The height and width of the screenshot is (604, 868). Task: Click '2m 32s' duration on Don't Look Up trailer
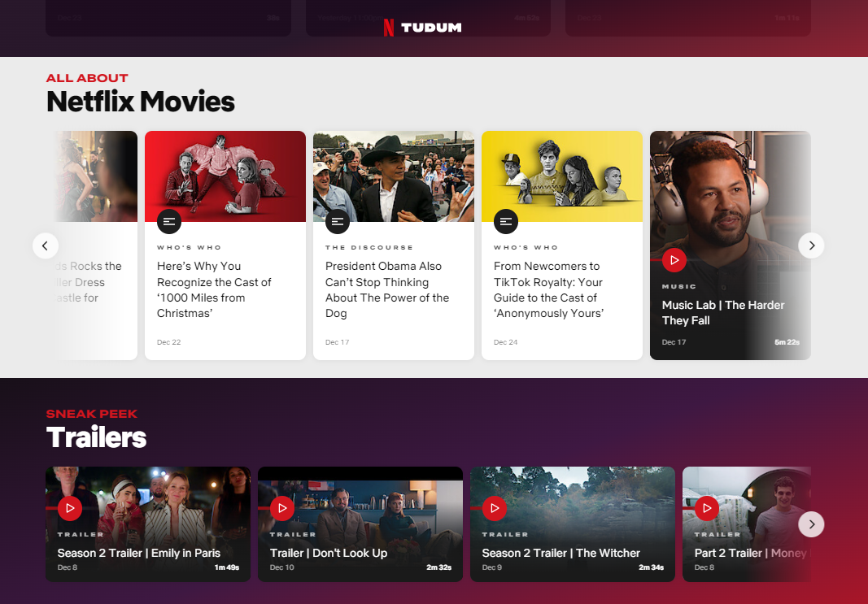(438, 567)
